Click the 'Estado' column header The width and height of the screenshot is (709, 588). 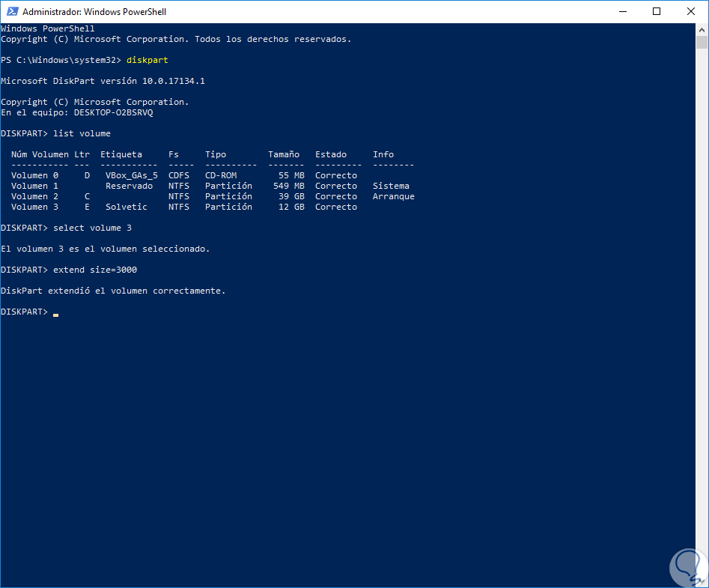(331, 155)
